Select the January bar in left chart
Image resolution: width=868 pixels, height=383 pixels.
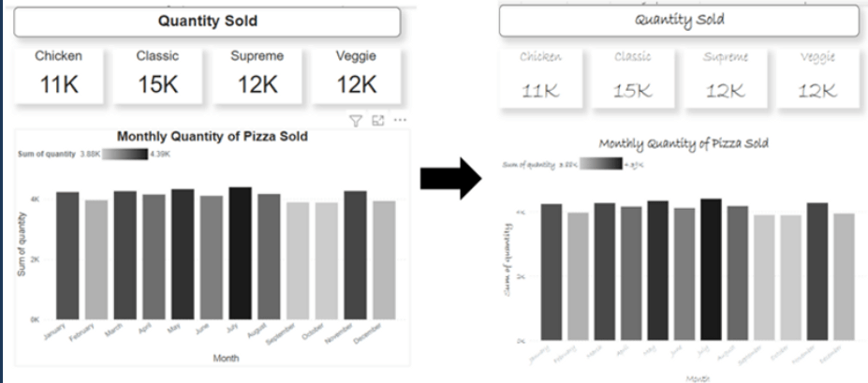pyautogui.click(x=67, y=256)
